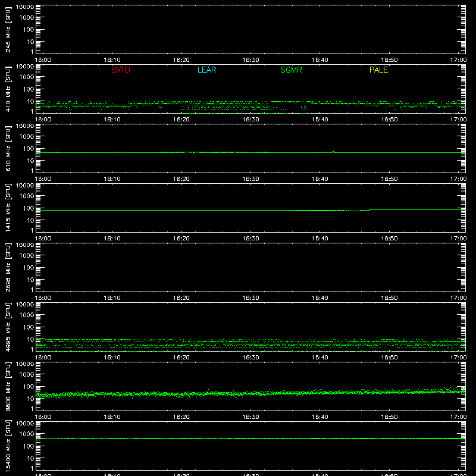Click the 100 tick value on 4995 MHz plot
This screenshot has width=476, height=476.
tap(28, 327)
